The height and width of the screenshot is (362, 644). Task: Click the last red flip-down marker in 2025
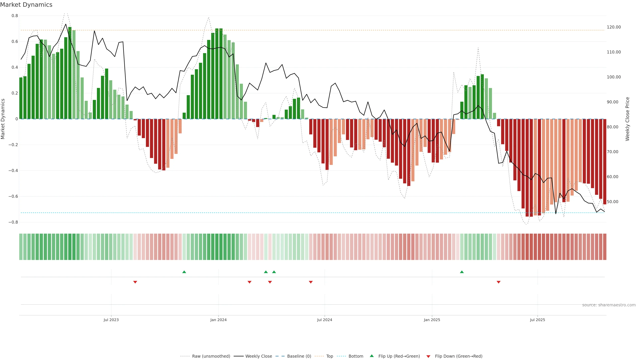(498, 282)
